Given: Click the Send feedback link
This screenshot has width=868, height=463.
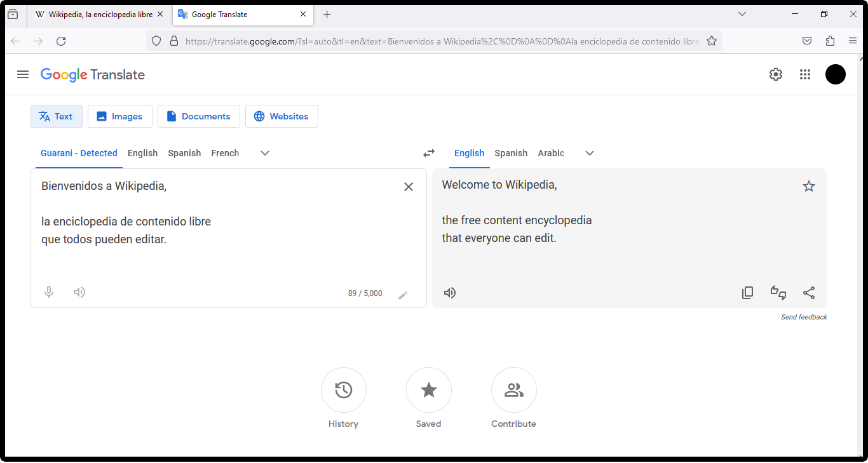Looking at the screenshot, I should coord(804,317).
